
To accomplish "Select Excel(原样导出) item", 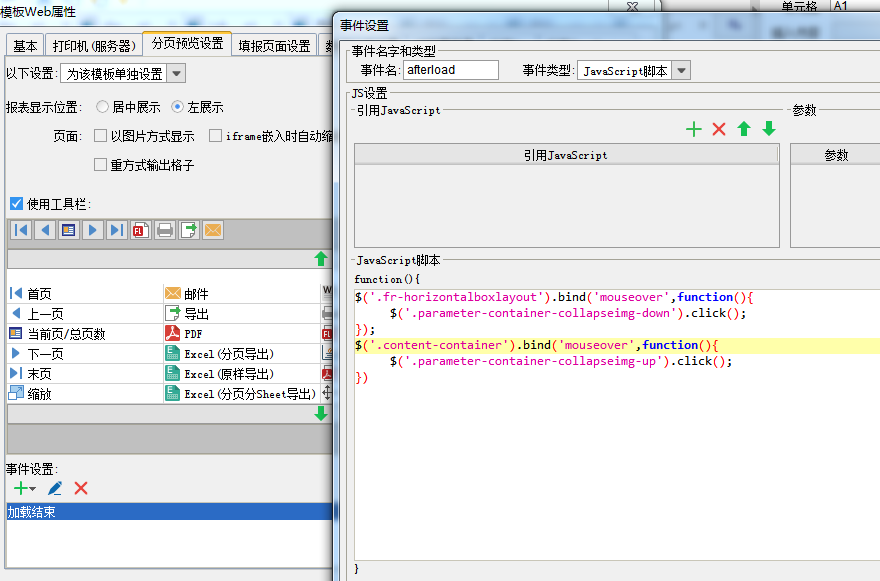I will click(x=241, y=374).
